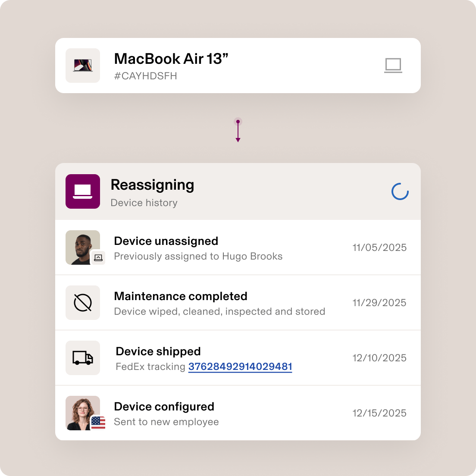
Task: Open FedEx tracking number 37628492914029481
Action: pyautogui.click(x=240, y=367)
